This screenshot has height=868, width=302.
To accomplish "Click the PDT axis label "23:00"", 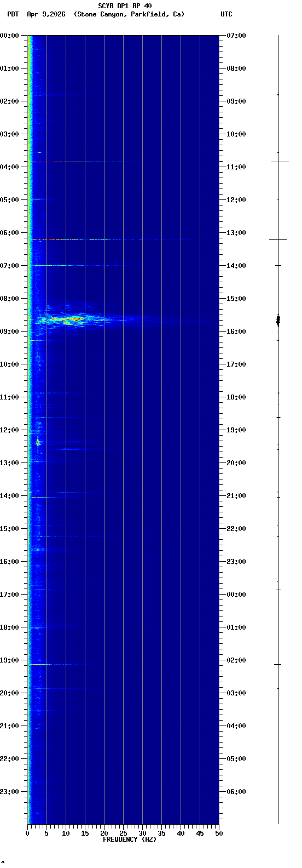I will pos(10,792).
